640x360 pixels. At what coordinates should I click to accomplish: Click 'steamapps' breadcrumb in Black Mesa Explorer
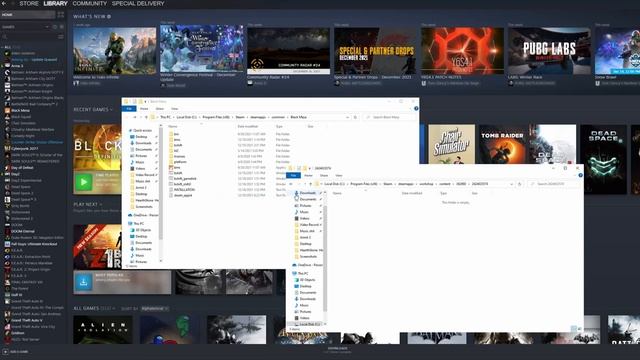tap(258, 117)
